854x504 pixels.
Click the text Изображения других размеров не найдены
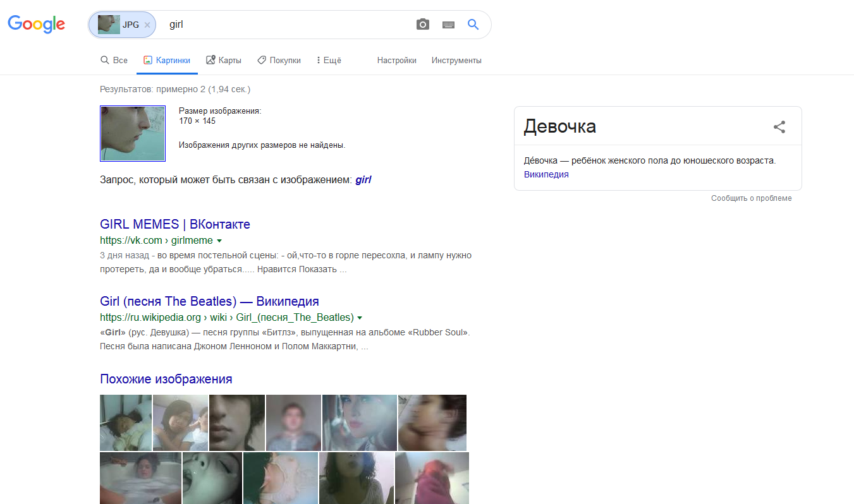click(x=262, y=145)
